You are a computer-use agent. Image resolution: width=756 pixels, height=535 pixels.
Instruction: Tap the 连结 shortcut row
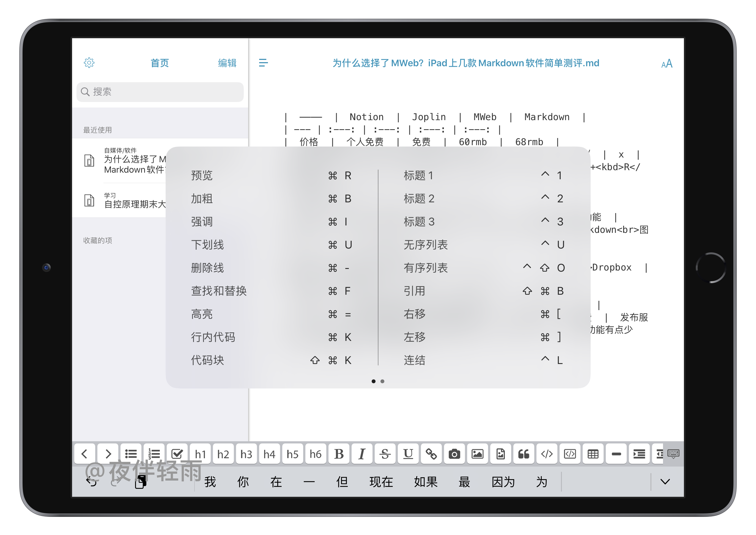pos(484,360)
